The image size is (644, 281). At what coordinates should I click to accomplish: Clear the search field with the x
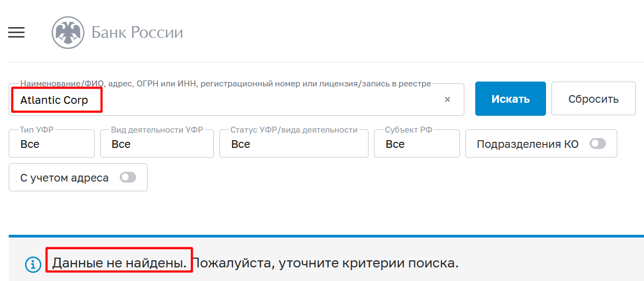[447, 99]
